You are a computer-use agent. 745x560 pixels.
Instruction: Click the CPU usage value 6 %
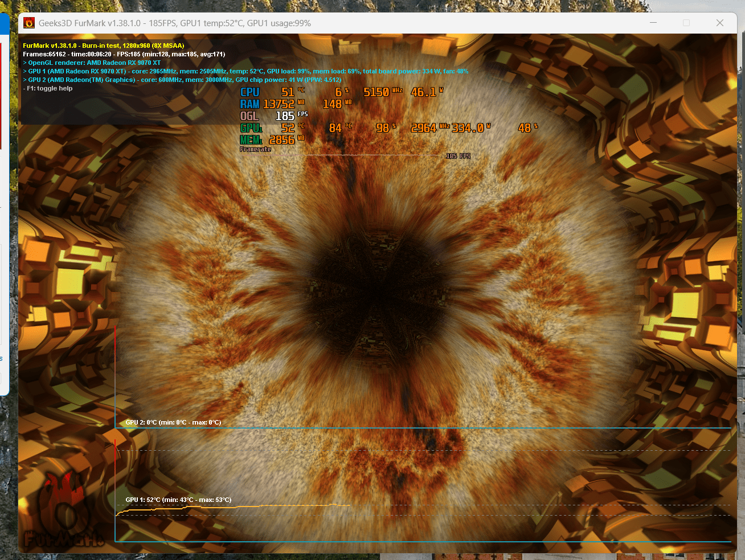point(342,92)
